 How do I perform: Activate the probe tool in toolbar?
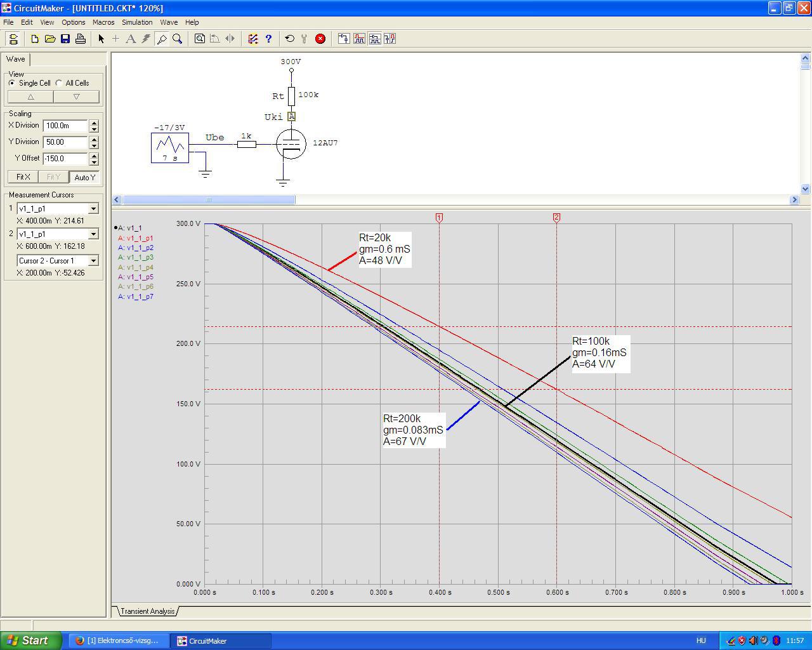pyautogui.click(x=162, y=39)
